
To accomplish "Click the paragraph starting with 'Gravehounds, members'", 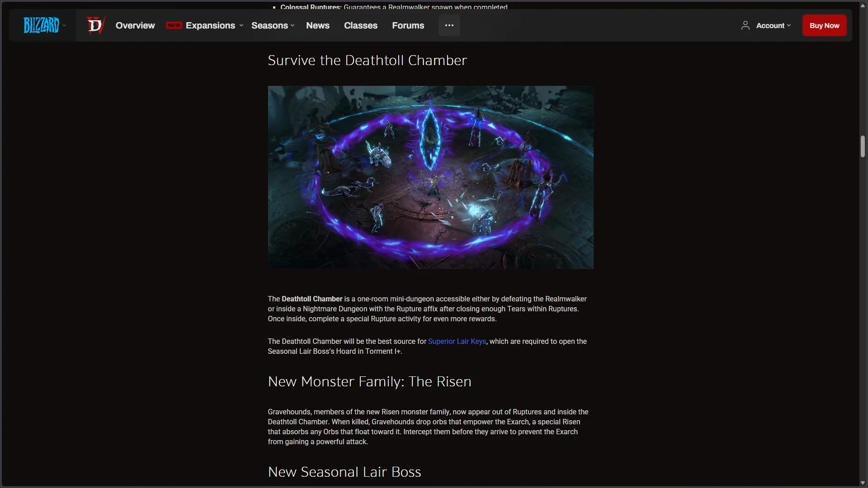I will [x=428, y=427].
